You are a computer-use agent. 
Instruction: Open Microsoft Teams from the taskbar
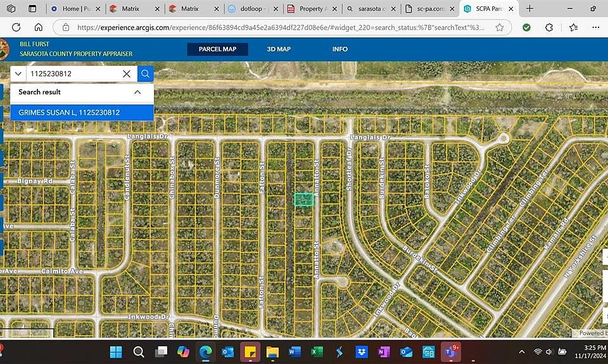click(x=450, y=351)
